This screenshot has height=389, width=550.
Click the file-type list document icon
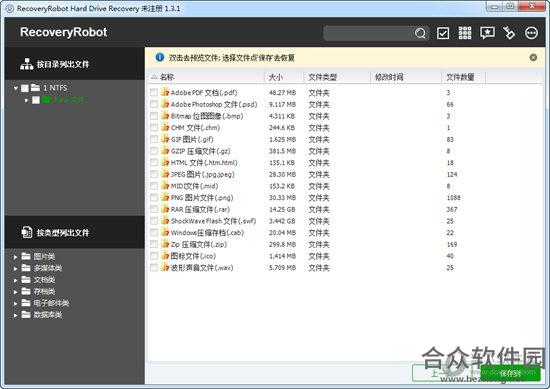(x=27, y=232)
